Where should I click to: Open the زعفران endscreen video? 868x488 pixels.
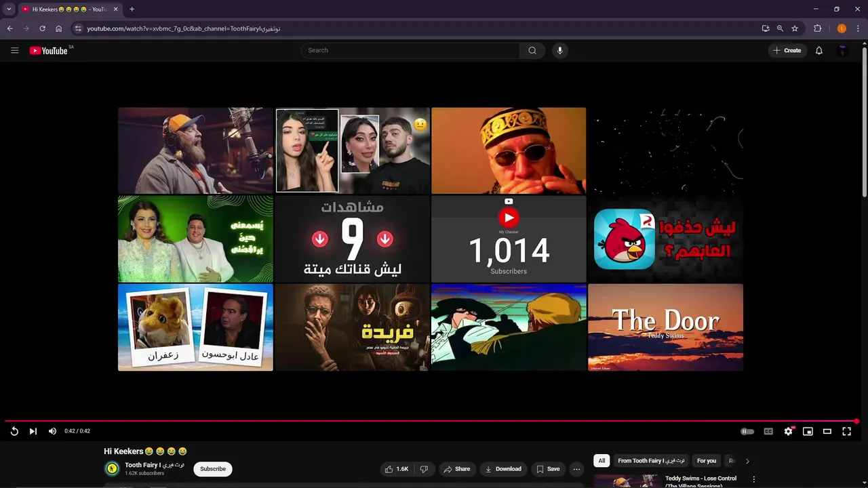(195, 327)
